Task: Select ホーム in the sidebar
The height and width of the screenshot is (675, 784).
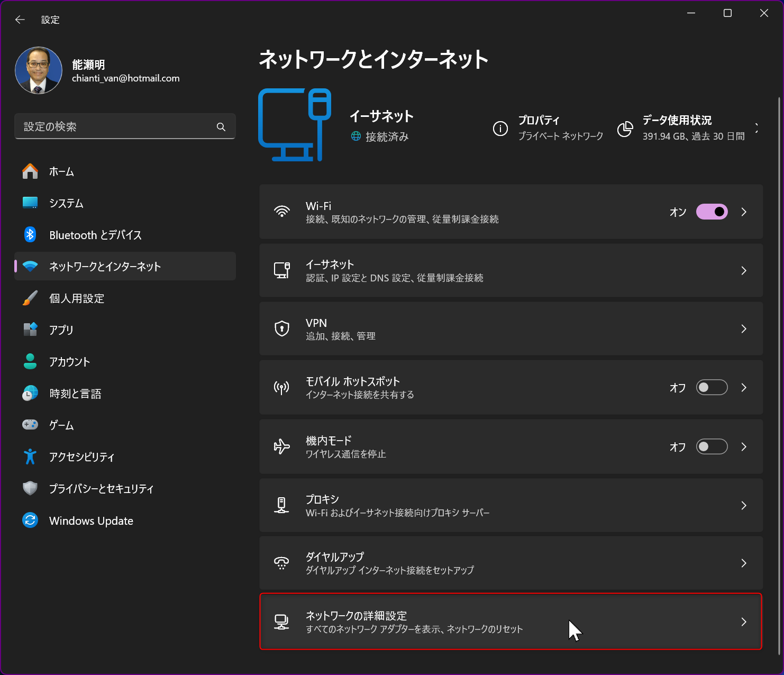Action: click(125, 171)
